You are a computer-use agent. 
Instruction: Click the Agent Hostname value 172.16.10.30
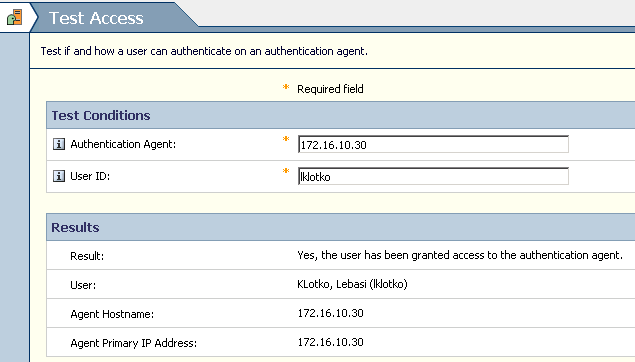coord(330,313)
